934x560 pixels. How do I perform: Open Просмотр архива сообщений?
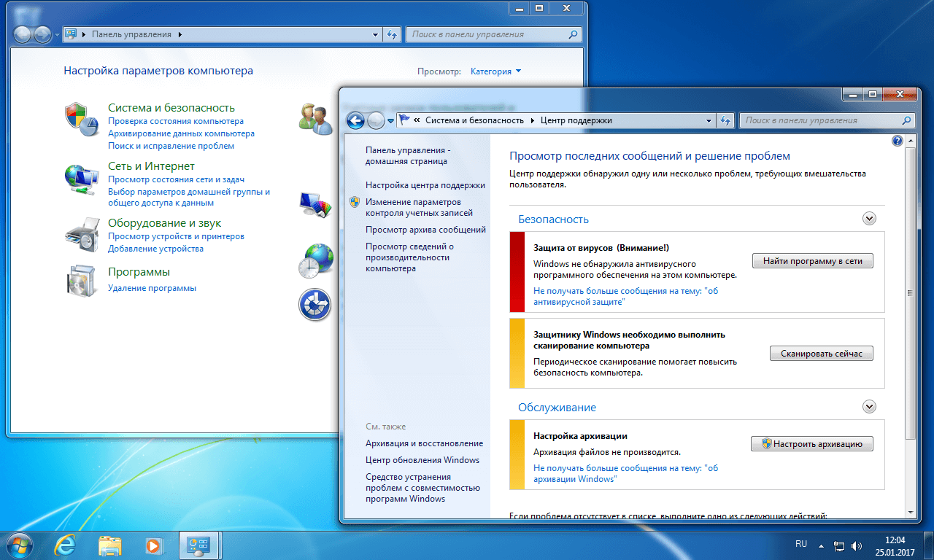[x=425, y=230]
